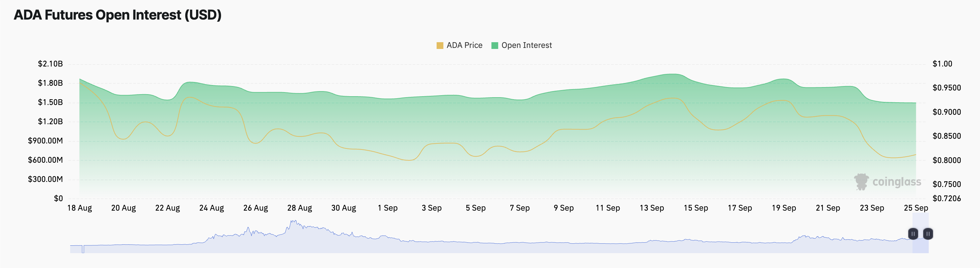Click the 1 Sep date axis label
This screenshot has width=980, height=268.
387,208
